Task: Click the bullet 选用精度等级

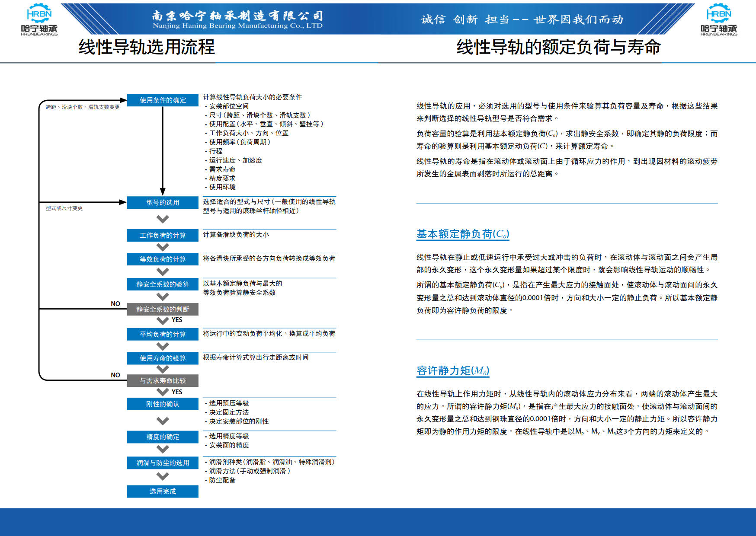Action: [x=227, y=436]
